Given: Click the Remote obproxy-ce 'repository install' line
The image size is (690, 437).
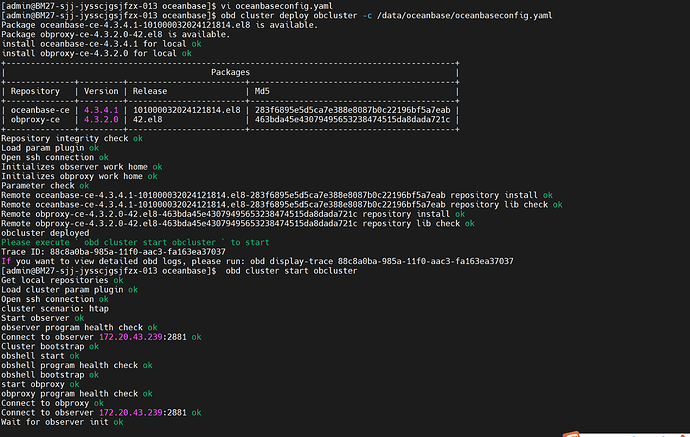Looking at the screenshot, I should tap(233, 214).
